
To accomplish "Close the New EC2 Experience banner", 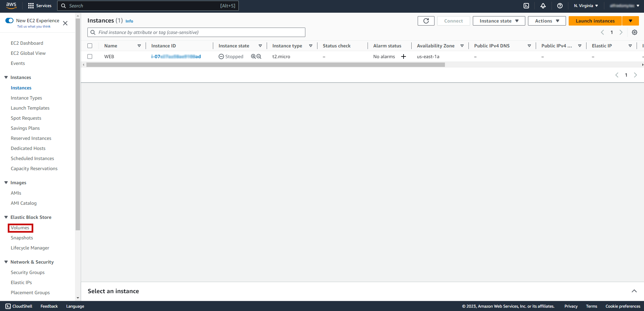I will click(65, 23).
